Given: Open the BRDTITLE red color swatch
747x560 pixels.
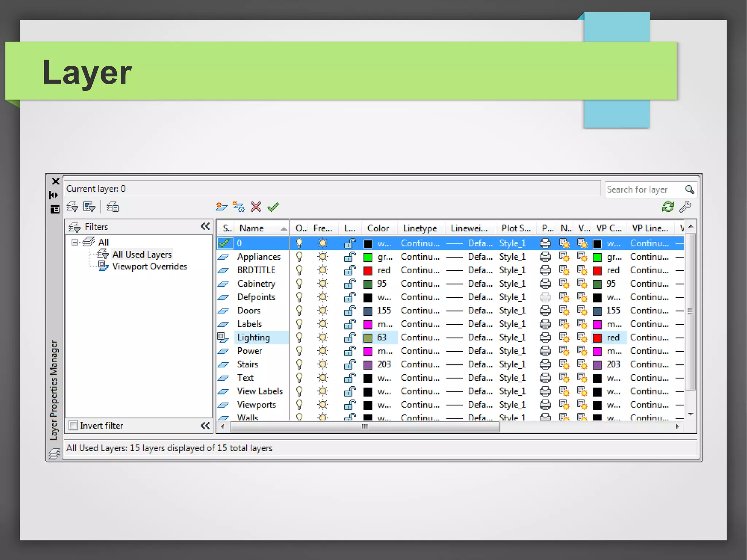Looking at the screenshot, I should (368, 270).
